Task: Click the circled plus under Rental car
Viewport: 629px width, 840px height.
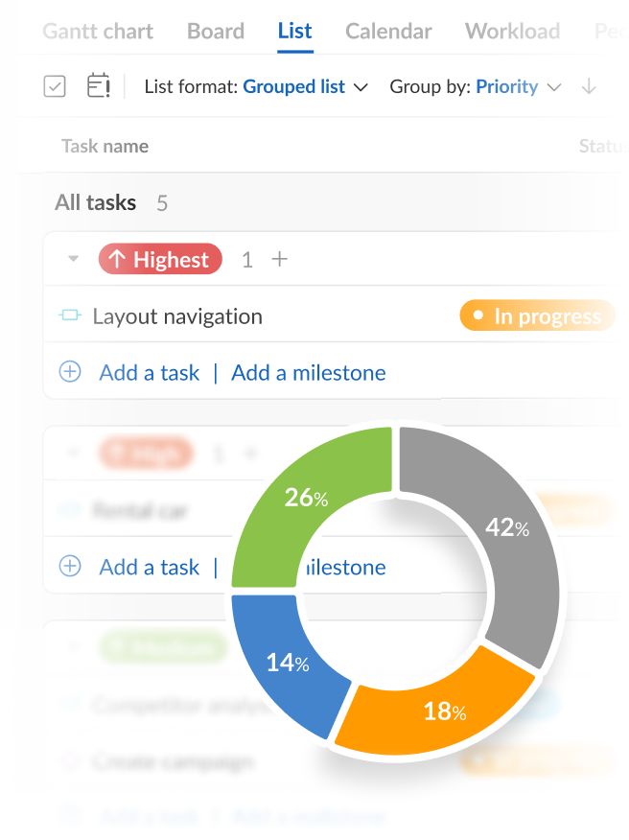Action: pos(70,566)
